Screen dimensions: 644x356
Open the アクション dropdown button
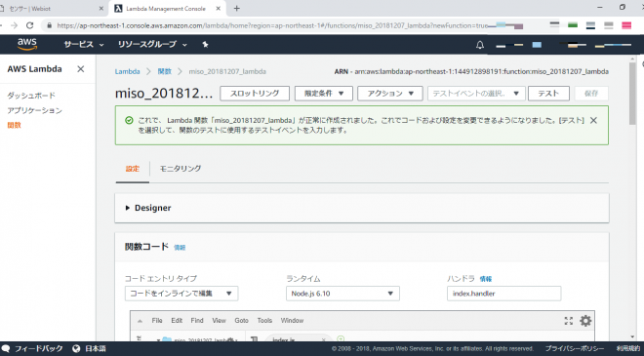coord(389,94)
